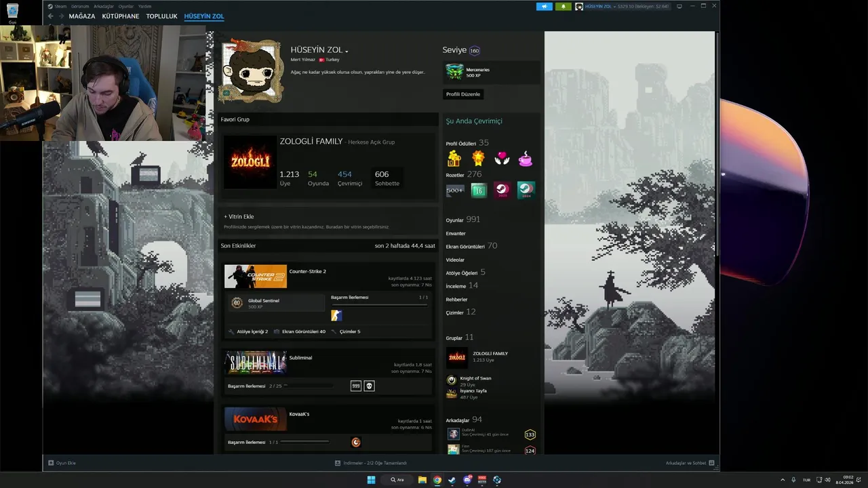
Task: Open the Görünüm menu
Action: [x=80, y=6]
